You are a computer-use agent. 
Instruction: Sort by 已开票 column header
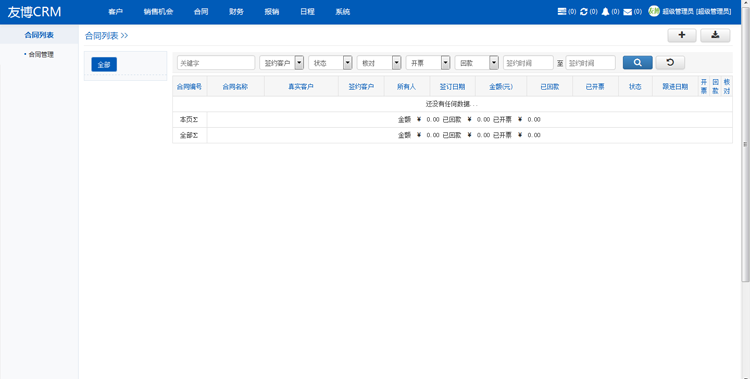[595, 87]
